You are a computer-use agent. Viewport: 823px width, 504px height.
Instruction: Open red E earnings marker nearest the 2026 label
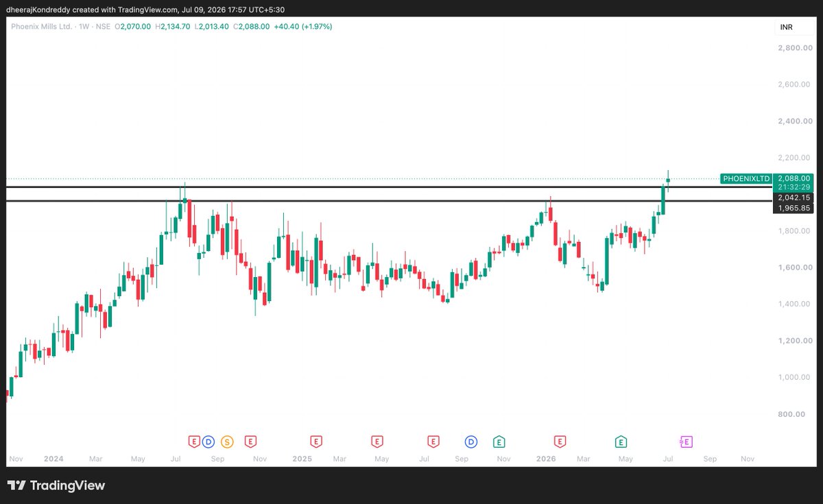(x=560, y=442)
